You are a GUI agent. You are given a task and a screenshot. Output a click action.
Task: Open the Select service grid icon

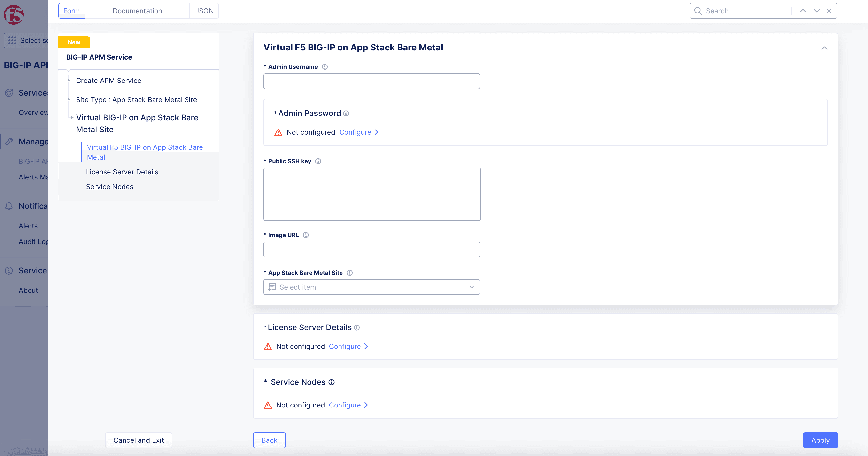(x=12, y=40)
